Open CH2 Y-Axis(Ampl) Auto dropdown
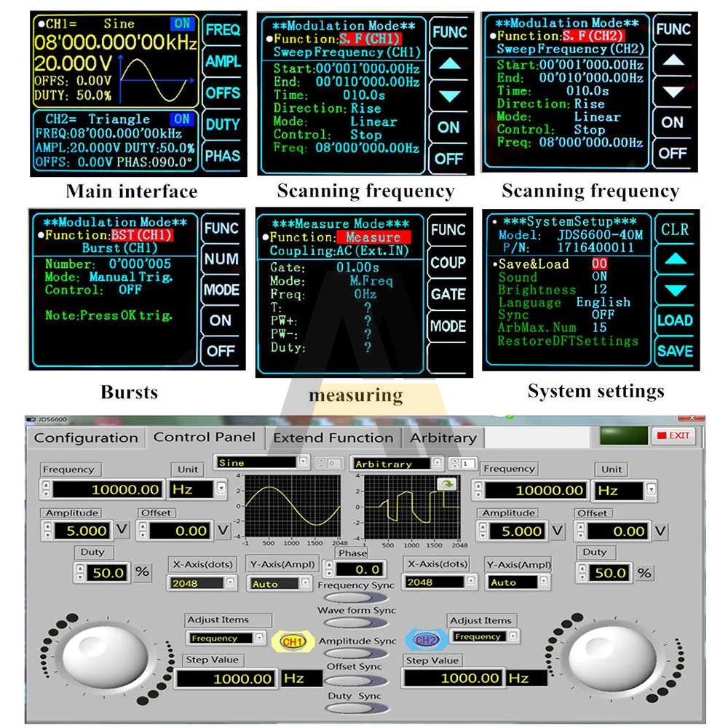This screenshot has width=728, height=728. (x=543, y=581)
